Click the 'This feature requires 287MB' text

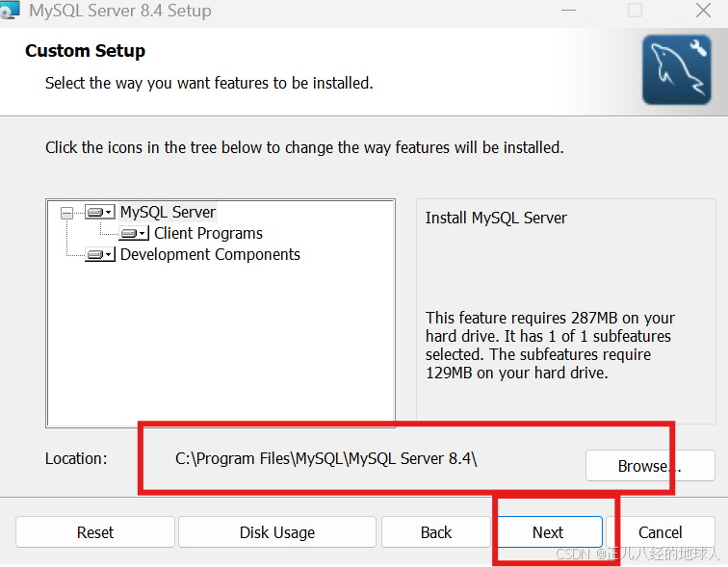550,346
